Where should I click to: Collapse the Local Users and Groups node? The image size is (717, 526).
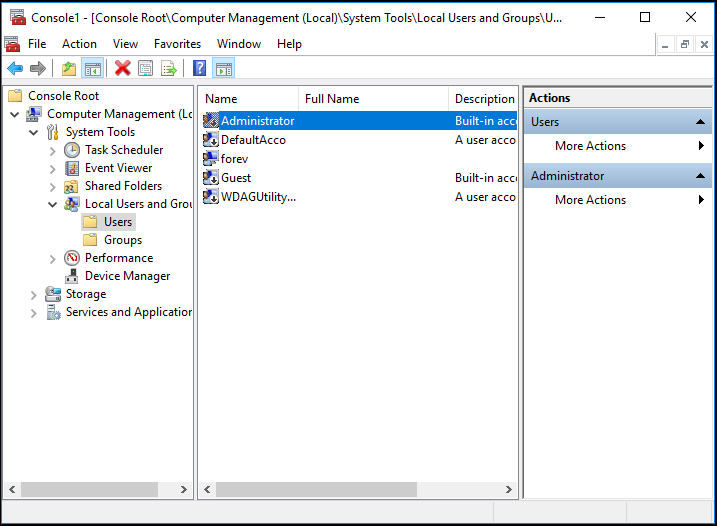pyautogui.click(x=53, y=204)
